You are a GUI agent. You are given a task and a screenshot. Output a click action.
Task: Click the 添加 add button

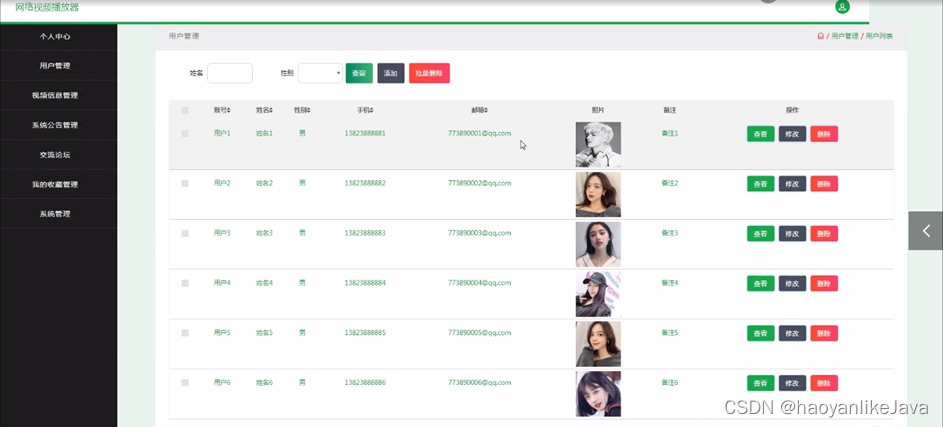[x=391, y=73]
